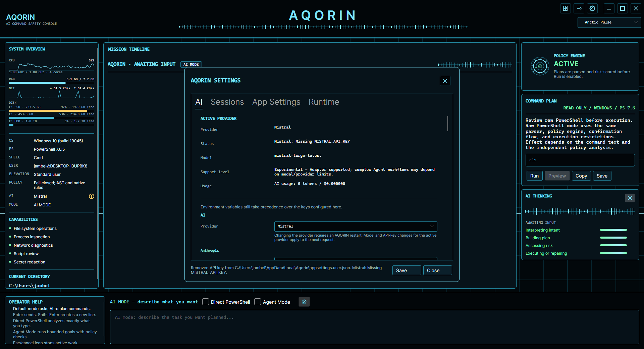Click the Secret redaction capability

click(30, 262)
